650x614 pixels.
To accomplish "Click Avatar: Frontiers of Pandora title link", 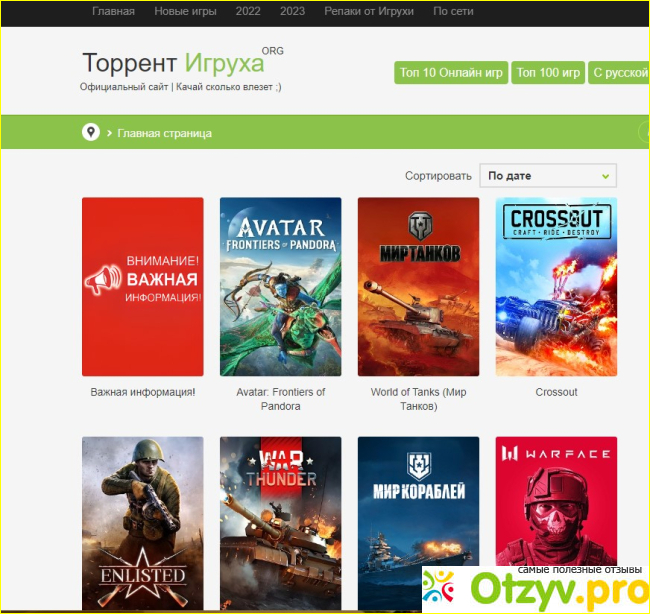I will 281,399.
